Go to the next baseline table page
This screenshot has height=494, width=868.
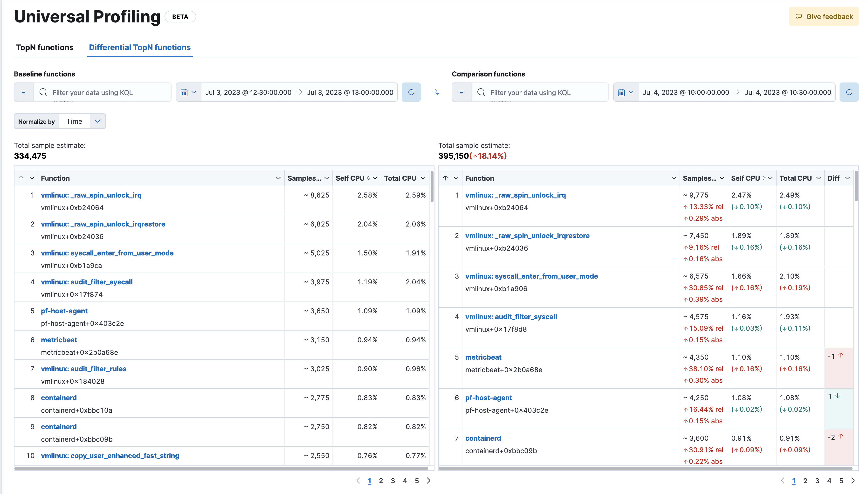coord(428,480)
